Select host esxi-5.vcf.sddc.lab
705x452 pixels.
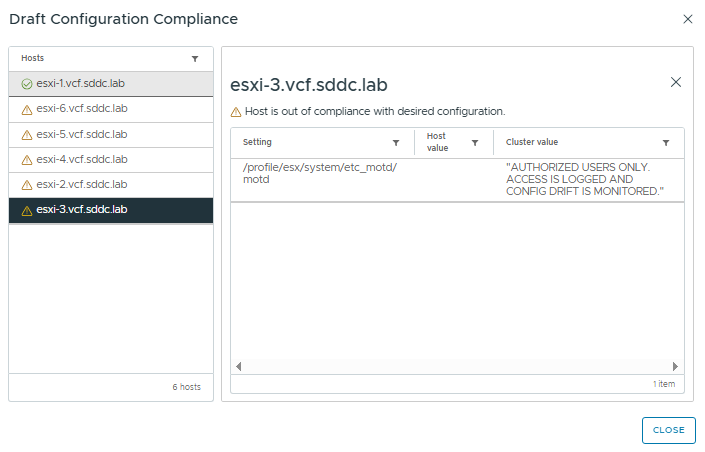click(82, 134)
